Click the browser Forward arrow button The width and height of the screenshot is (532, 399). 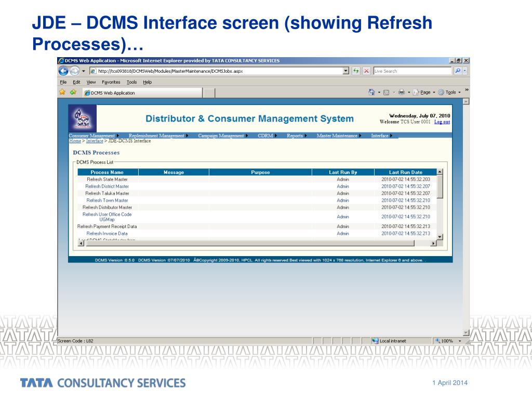75,71
